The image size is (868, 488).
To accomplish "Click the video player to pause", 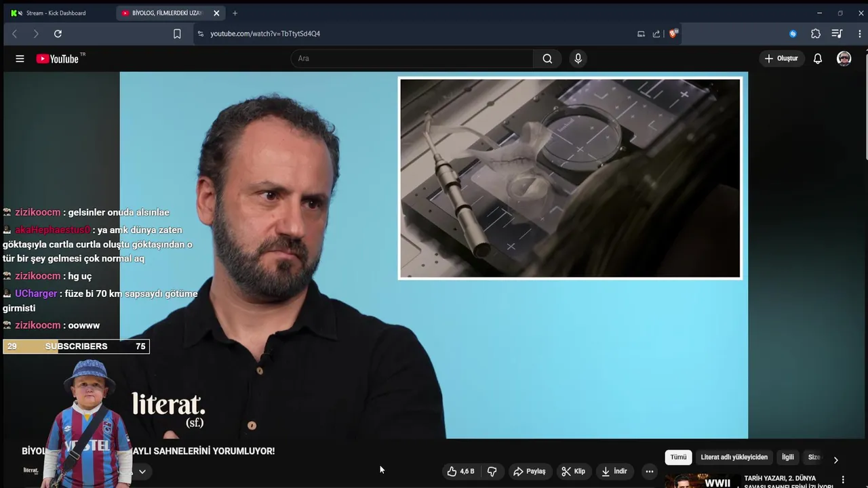I will point(434,255).
